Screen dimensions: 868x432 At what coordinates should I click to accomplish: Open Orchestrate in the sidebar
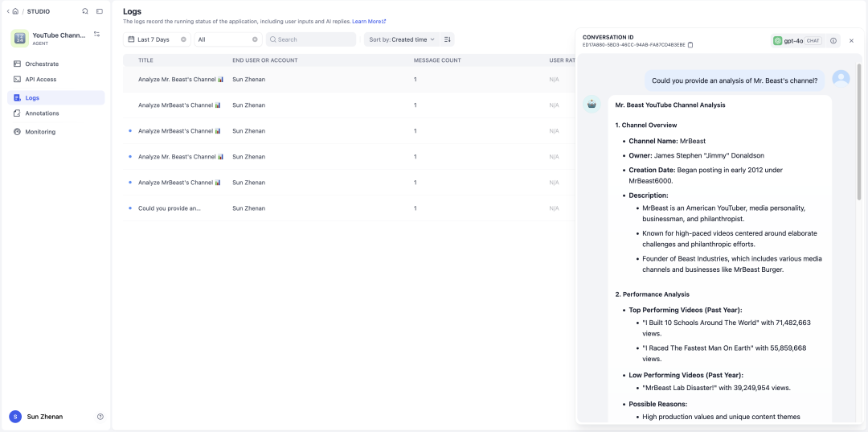click(56, 64)
